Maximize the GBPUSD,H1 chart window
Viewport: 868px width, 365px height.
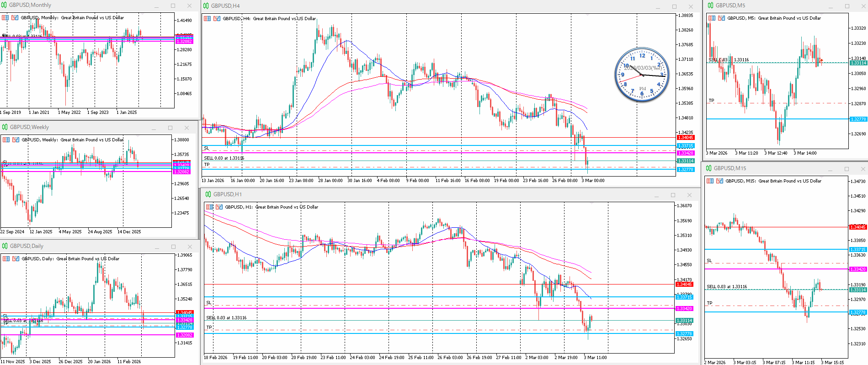click(x=673, y=195)
